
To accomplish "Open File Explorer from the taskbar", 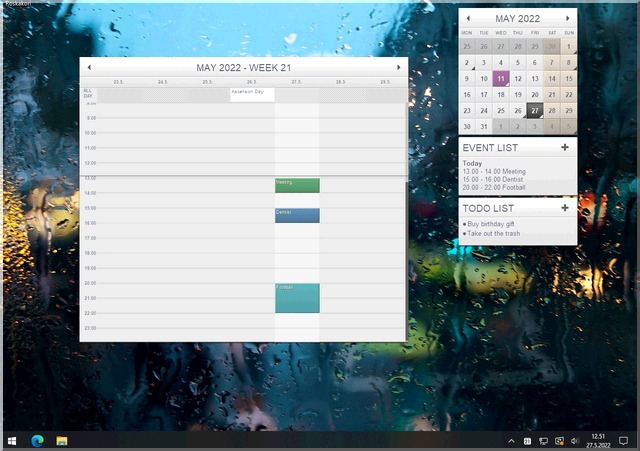I will [x=62, y=441].
